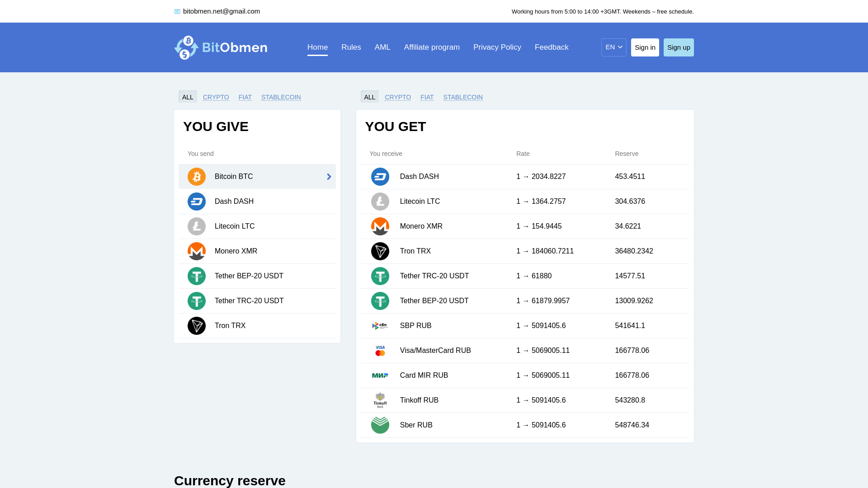The width and height of the screenshot is (868, 488).
Task: Select the Litecoin icon in You Give list
Action: coord(197,226)
